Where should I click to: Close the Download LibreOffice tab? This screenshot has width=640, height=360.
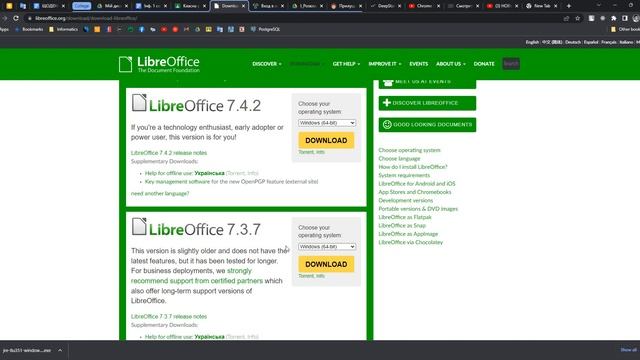point(243,6)
